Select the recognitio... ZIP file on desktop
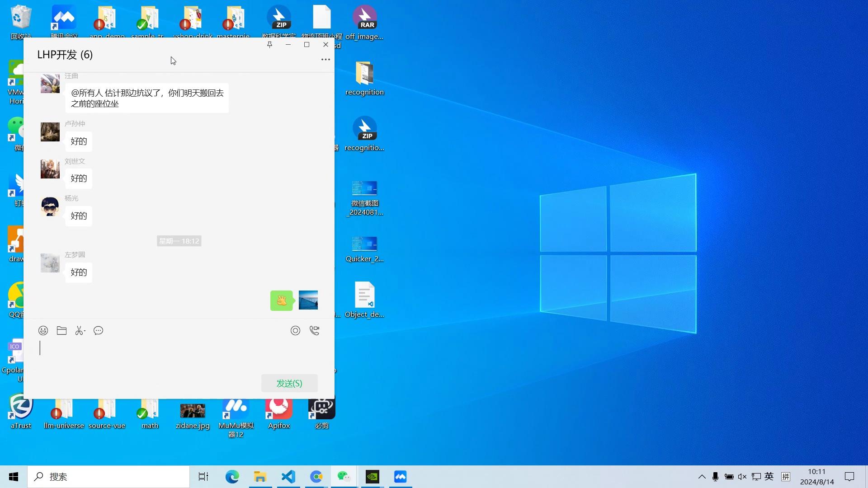Viewport: 868px width, 488px height. click(x=364, y=134)
